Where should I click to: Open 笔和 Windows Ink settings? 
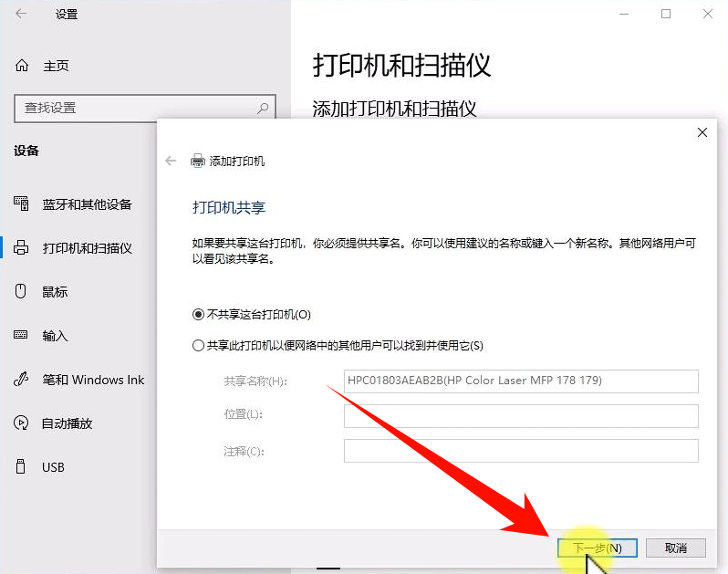[93, 380]
